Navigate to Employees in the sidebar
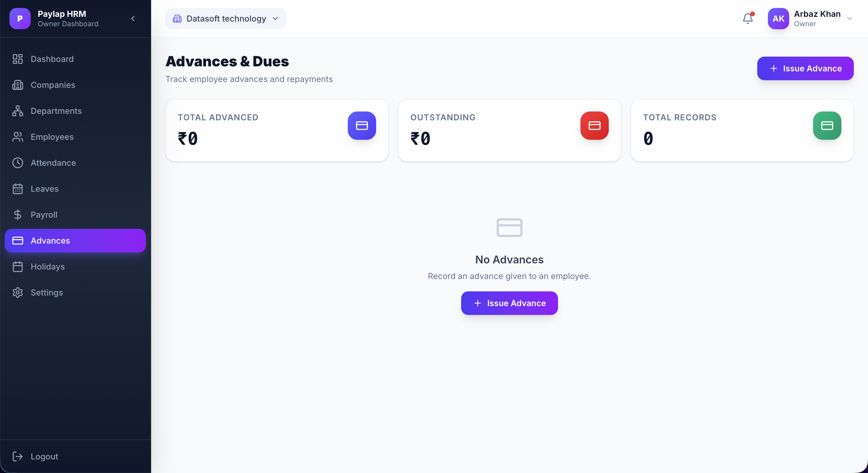Image resolution: width=868 pixels, height=473 pixels. click(52, 137)
